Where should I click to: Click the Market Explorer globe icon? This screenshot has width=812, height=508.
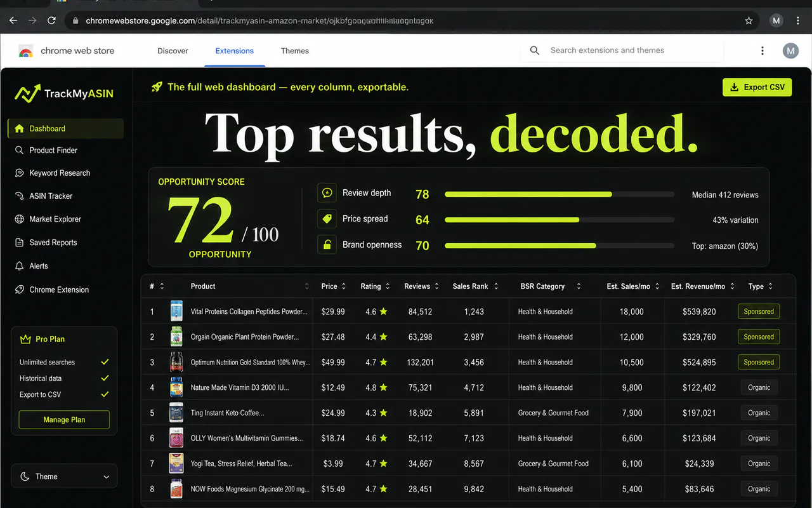coord(19,219)
